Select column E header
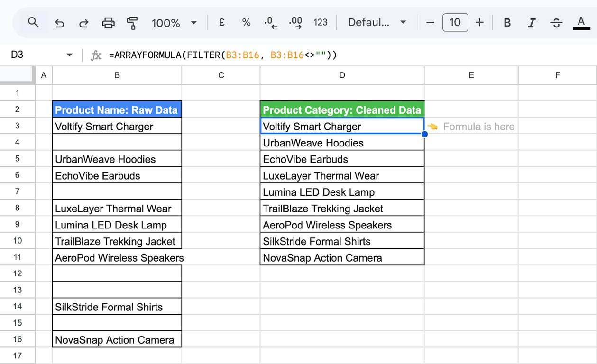The image size is (597, 364). point(471,75)
